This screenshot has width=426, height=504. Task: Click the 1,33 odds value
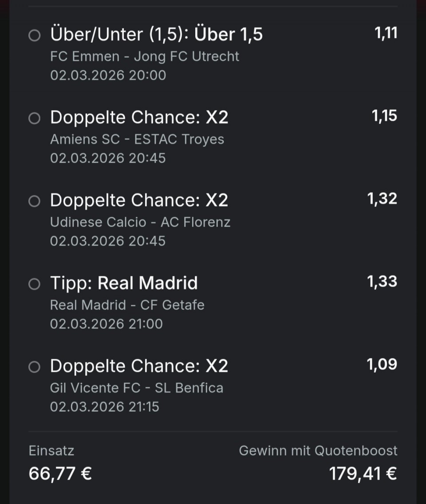tap(382, 282)
